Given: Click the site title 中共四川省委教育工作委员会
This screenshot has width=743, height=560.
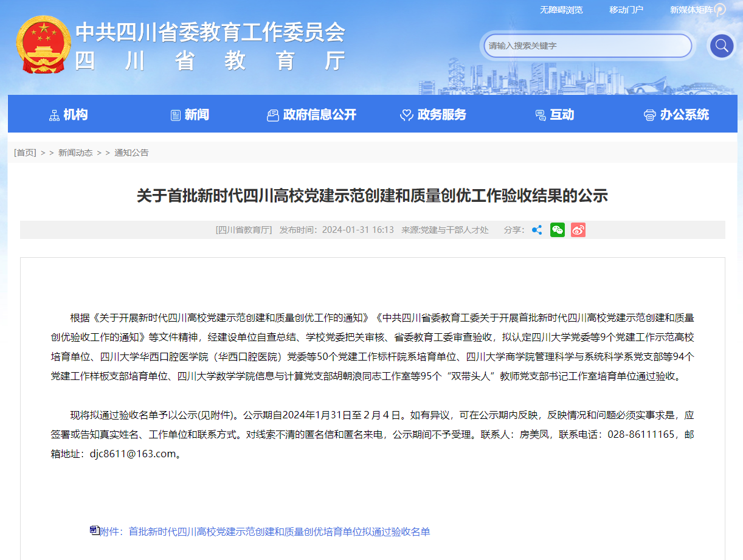Looking at the screenshot, I should [x=211, y=32].
